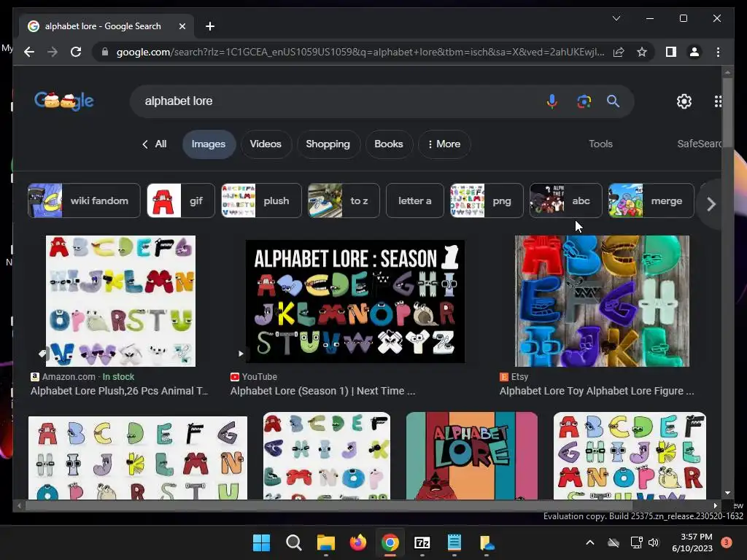747x560 pixels.
Task: Open the tab search chevron
Action: point(616,18)
